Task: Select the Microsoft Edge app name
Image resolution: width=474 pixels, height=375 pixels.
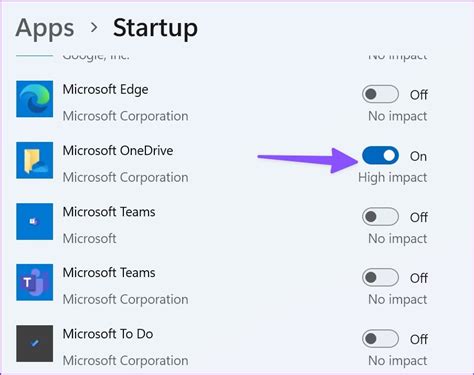Action: pyautogui.click(x=105, y=90)
